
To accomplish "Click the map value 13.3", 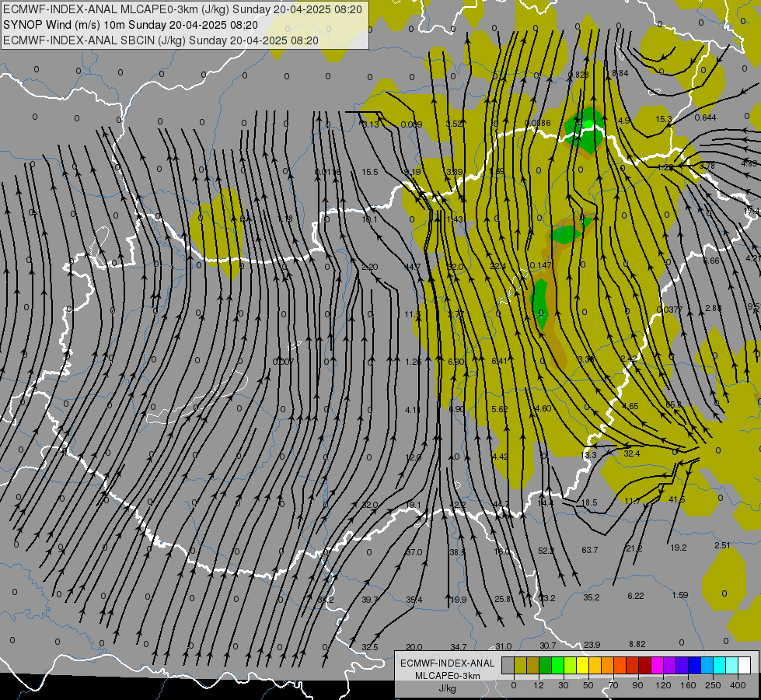I will click(588, 455).
